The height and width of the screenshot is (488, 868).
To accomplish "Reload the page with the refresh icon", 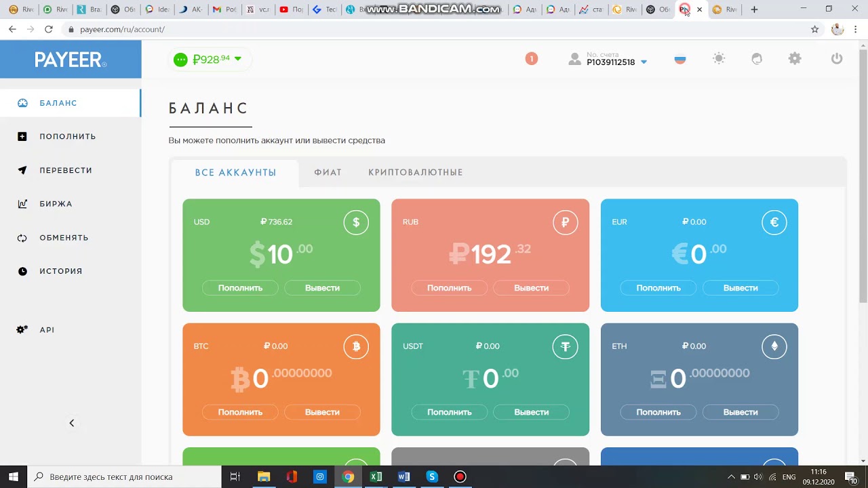I will point(48,29).
